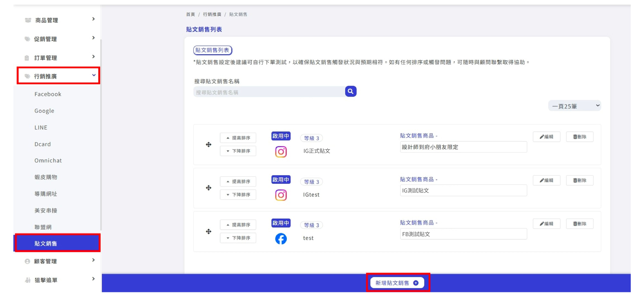Open 一頁25筆 page size dropdown

point(574,106)
